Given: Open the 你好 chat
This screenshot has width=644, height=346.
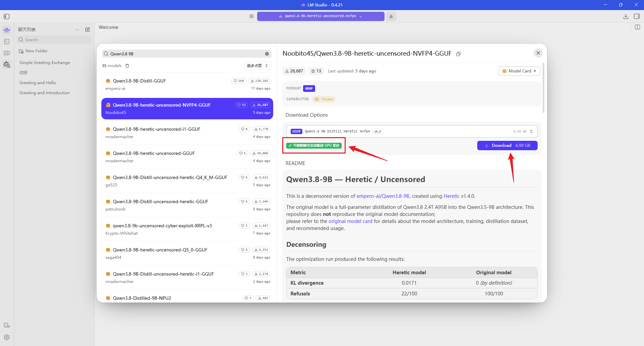Looking at the screenshot, I should point(23,73).
